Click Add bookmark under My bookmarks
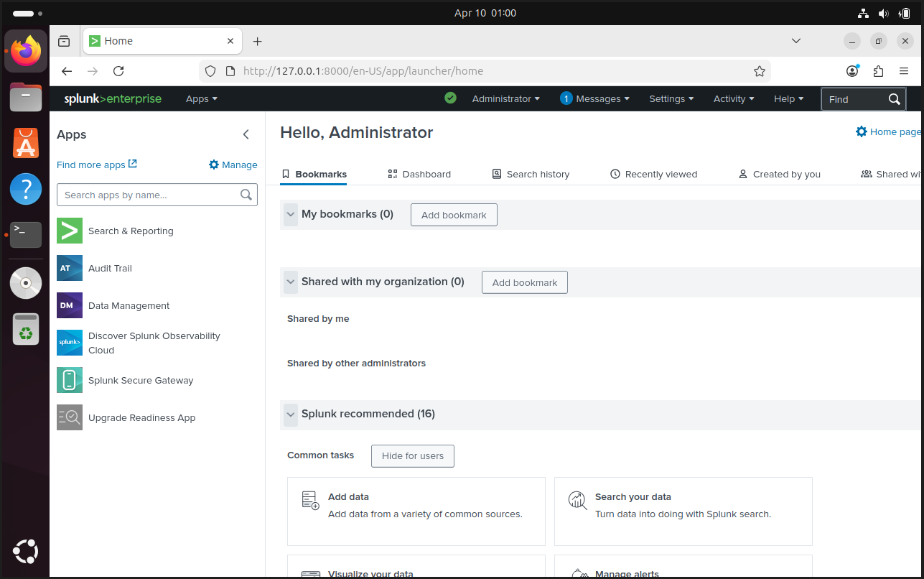 454,215
